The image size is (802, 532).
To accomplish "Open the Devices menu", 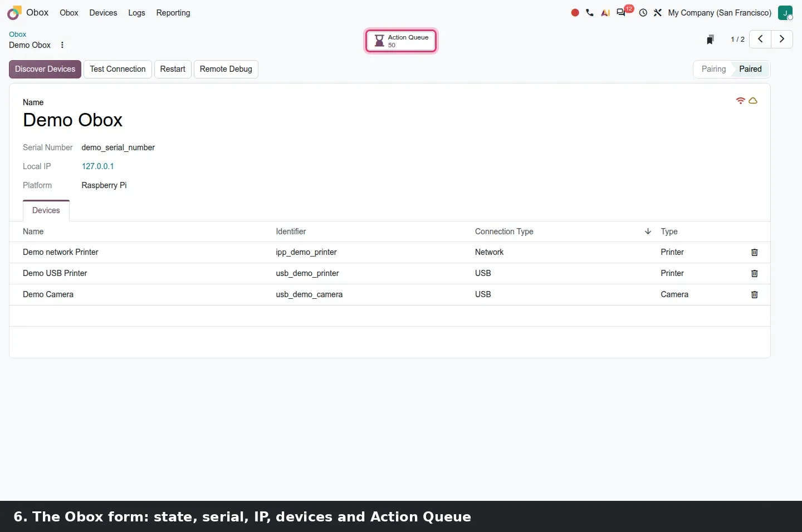I will point(103,13).
